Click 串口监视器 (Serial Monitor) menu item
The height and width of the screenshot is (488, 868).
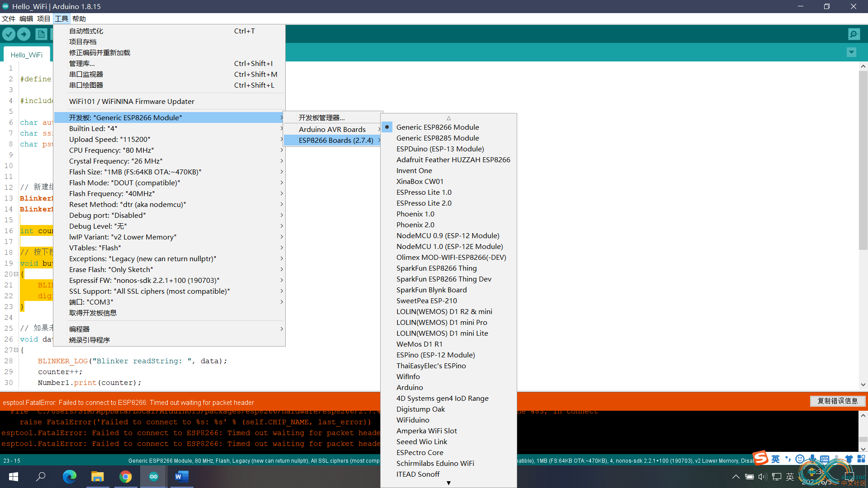[85, 74]
